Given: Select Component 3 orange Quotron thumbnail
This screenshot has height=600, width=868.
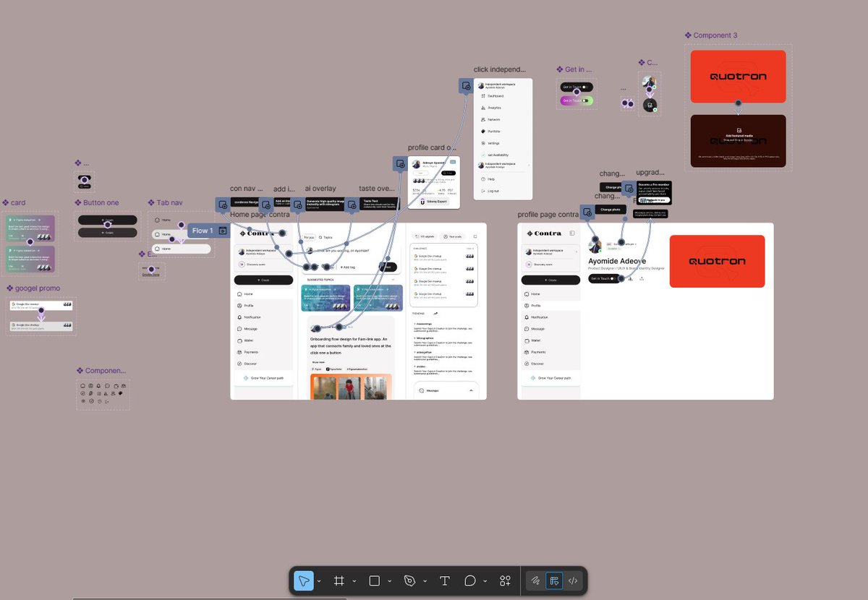Looking at the screenshot, I should pos(738,77).
